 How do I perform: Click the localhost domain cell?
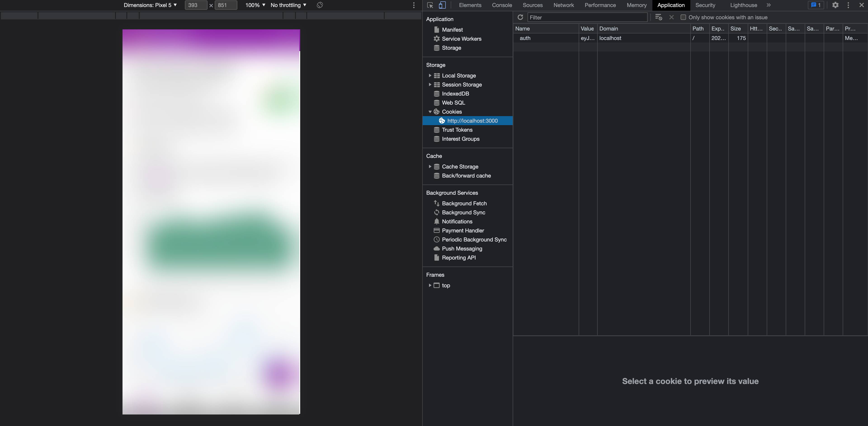point(644,38)
